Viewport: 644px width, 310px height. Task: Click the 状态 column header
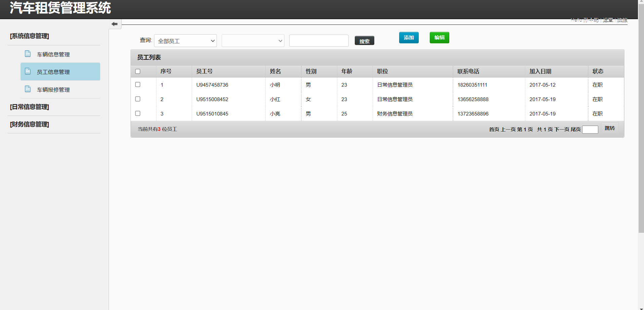pos(598,71)
